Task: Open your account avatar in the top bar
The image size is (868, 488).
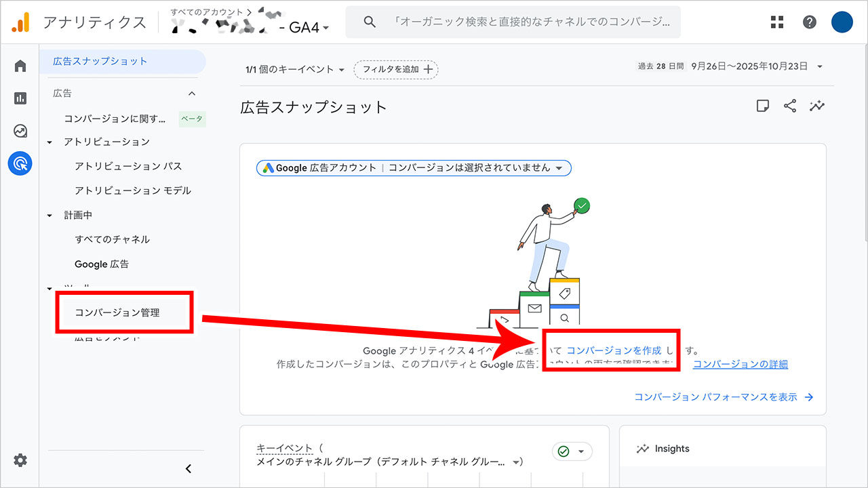Action: tap(842, 22)
